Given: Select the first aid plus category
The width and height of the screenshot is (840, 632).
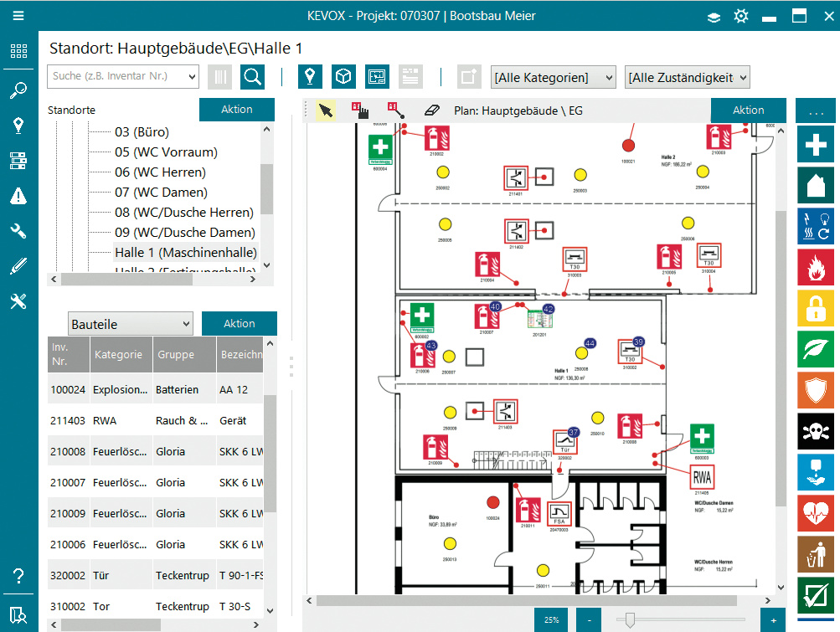Looking at the screenshot, I should coord(816,144).
